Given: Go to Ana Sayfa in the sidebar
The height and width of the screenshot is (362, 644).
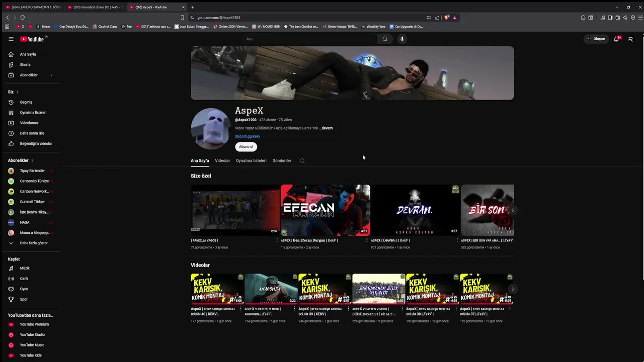Looking at the screenshot, I should 28,54.
